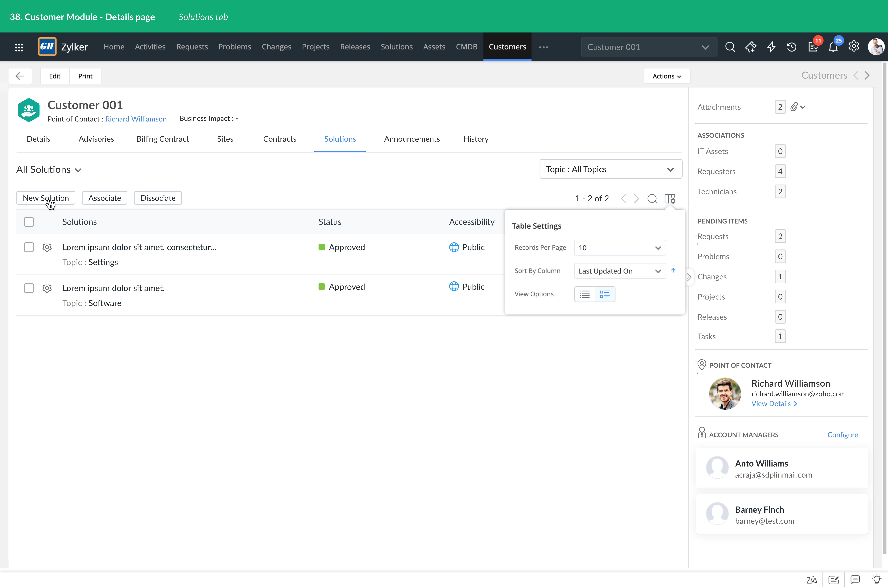The width and height of the screenshot is (888, 588).
Task: Open Requesters association count 4
Action: (780, 171)
